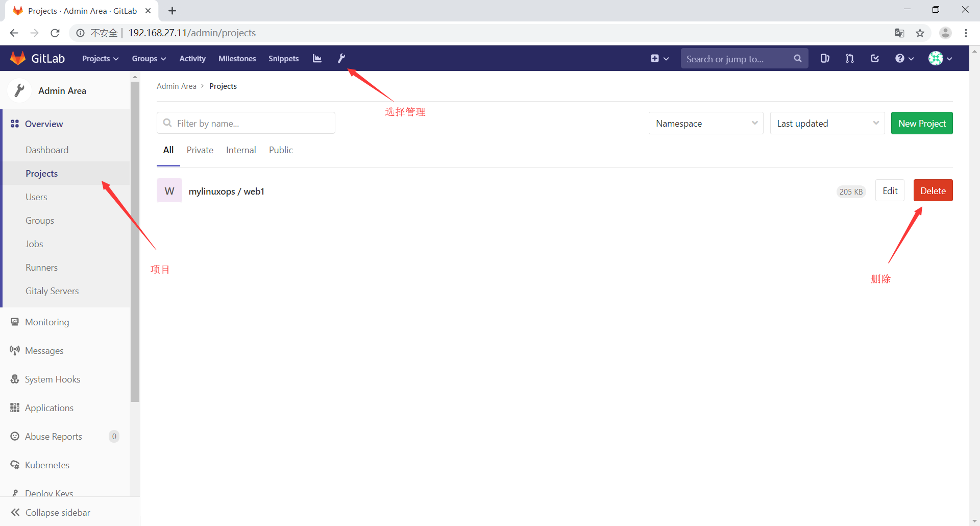
Task: Open Monitoring from the sidebar
Action: 46,322
